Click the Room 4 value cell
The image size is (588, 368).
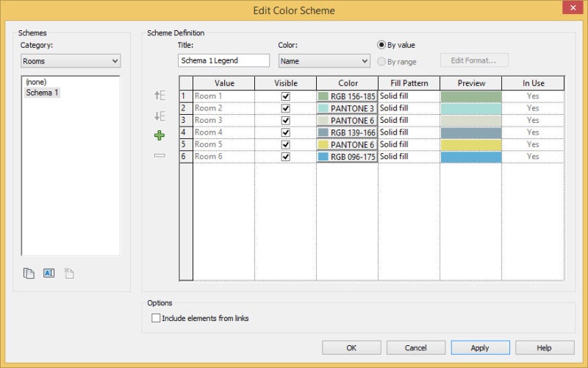(x=224, y=132)
